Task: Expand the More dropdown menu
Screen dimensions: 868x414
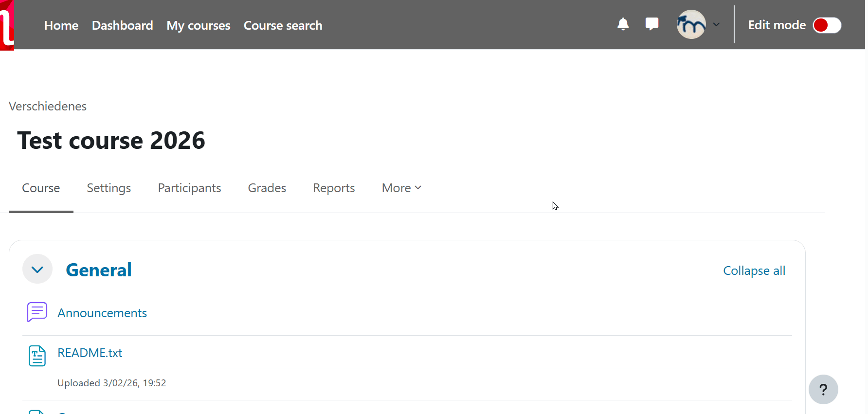Action: (401, 188)
